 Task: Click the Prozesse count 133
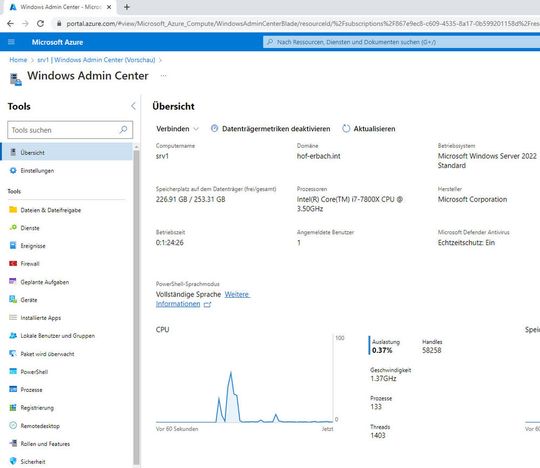pyautogui.click(x=376, y=407)
